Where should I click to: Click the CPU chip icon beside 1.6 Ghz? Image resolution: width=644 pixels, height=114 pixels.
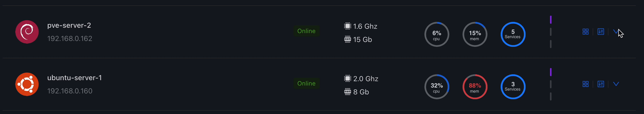347,26
